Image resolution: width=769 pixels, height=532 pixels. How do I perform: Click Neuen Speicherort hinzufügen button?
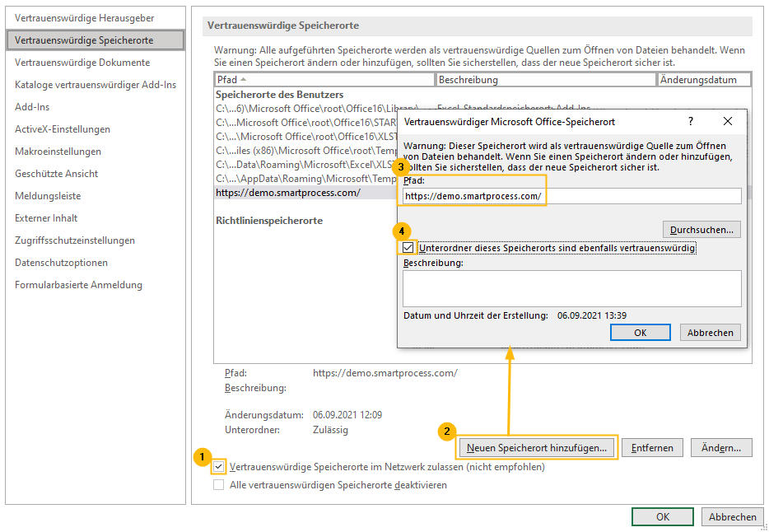click(537, 448)
